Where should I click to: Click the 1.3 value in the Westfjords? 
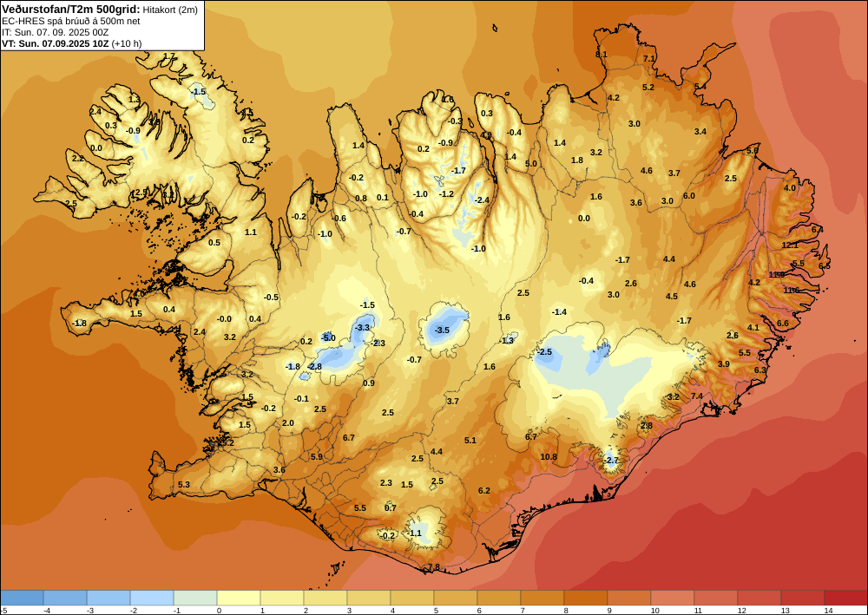tap(134, 100)
